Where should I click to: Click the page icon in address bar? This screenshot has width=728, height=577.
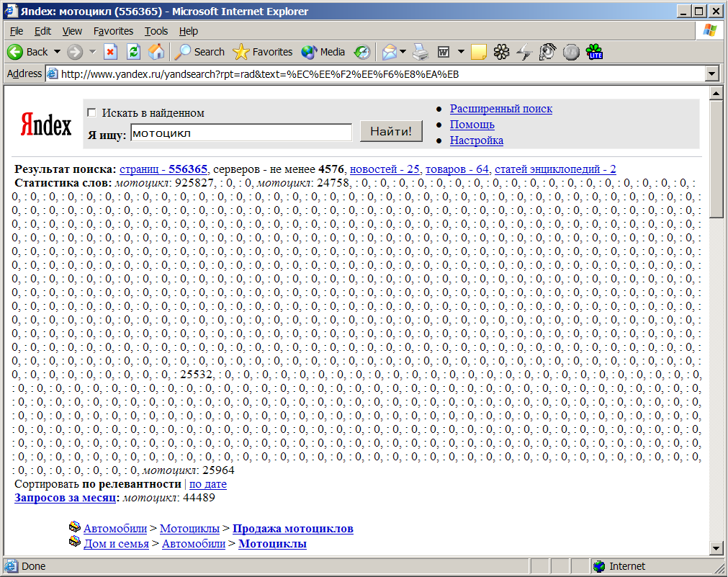[x=53, y=74]
